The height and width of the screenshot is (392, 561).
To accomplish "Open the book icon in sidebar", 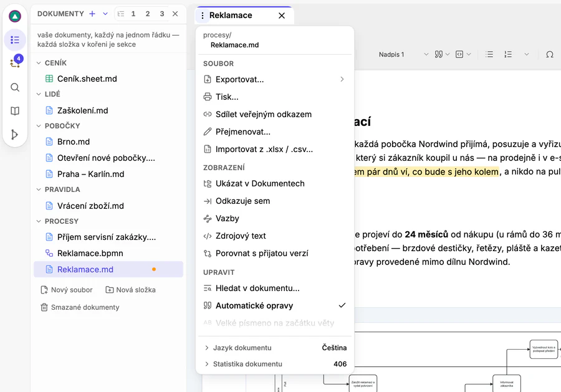I will coord(15,111).
